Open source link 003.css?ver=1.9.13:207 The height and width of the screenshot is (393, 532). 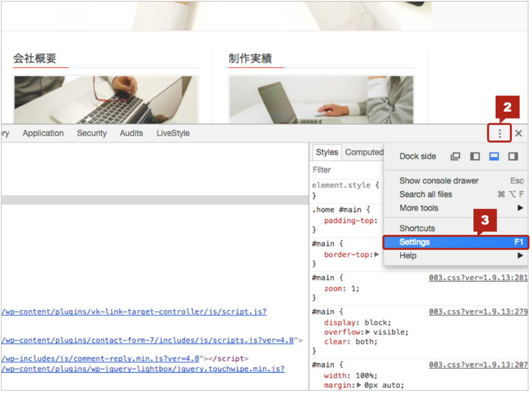pos(478,365)
